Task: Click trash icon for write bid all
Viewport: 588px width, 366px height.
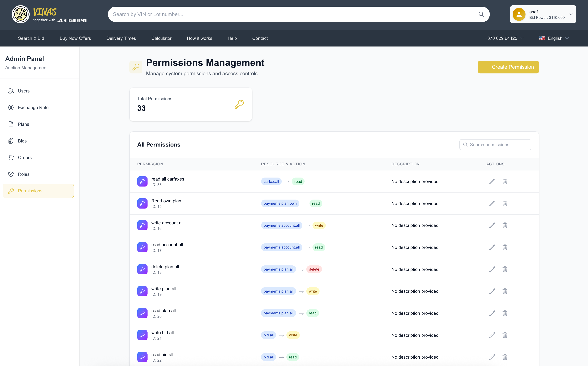Action: [x=505, y=335]
